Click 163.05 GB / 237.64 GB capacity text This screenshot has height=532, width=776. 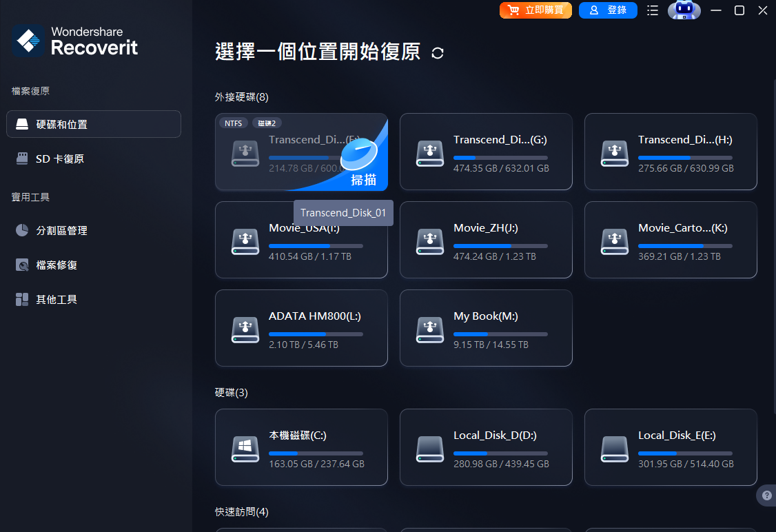pos(317,464)
